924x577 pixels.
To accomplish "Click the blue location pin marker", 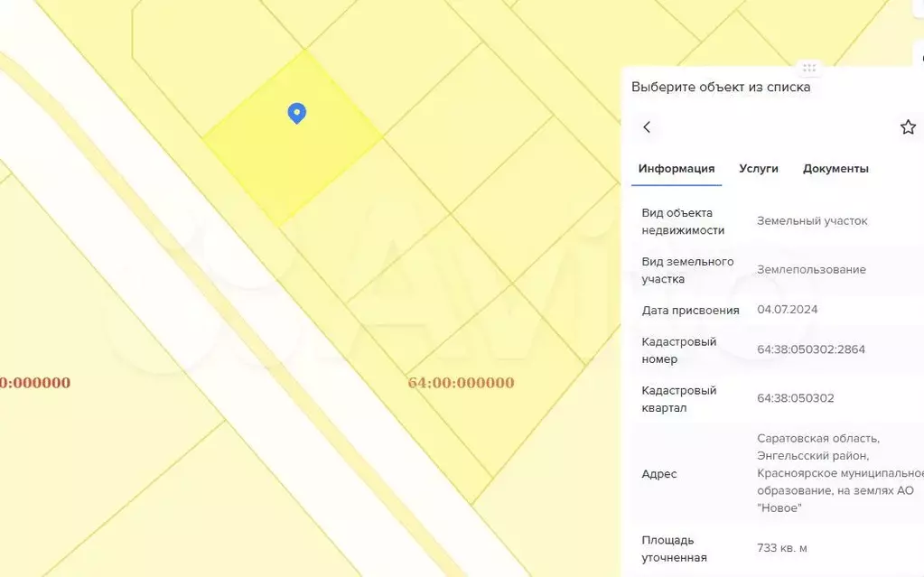I will [296, 113].
